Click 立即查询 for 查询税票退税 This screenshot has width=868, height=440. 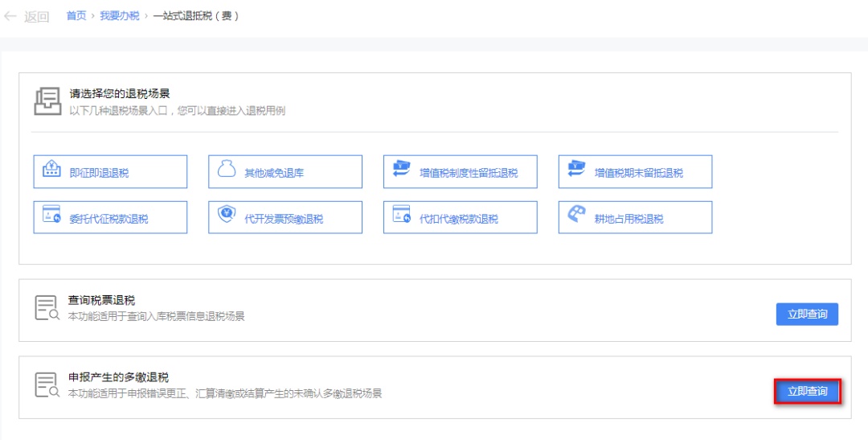click(807, 314)
